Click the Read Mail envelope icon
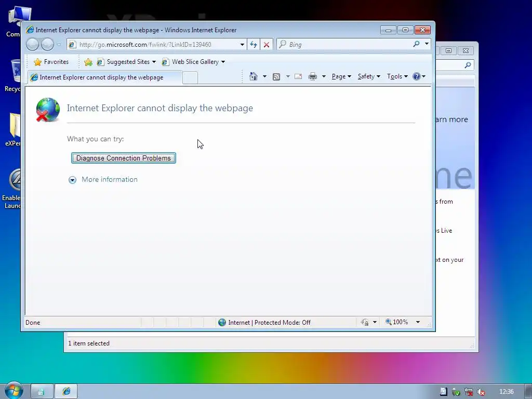This screenshot has width=532, height=399. point(298,76)
